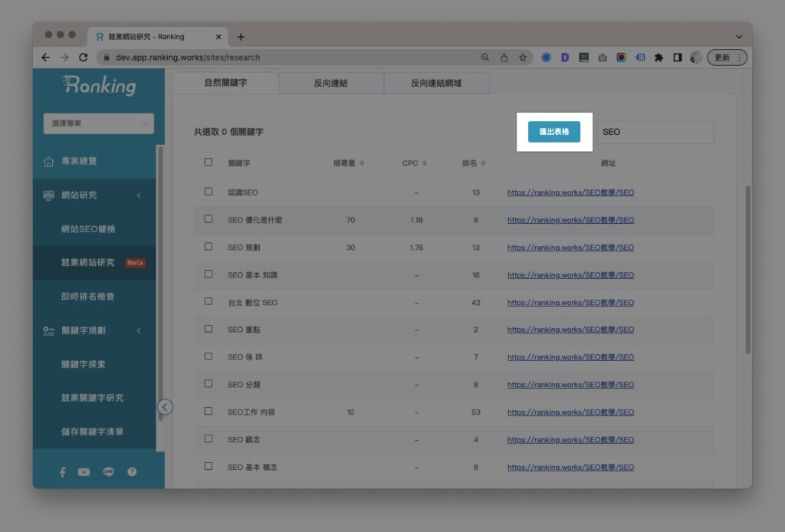The height and width of the screenshot is (532, 785).
Task: Open the browser profile avatar
Action: pyautogui.click(x=696, y=57)
